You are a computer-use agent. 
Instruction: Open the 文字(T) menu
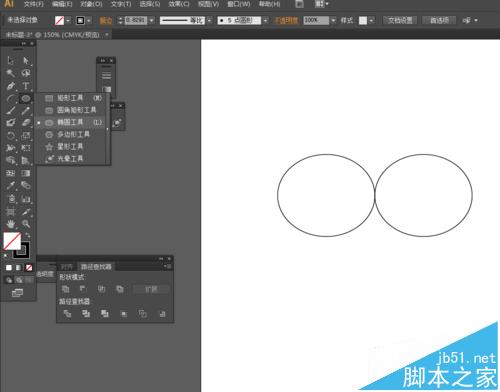coord(121,4)
